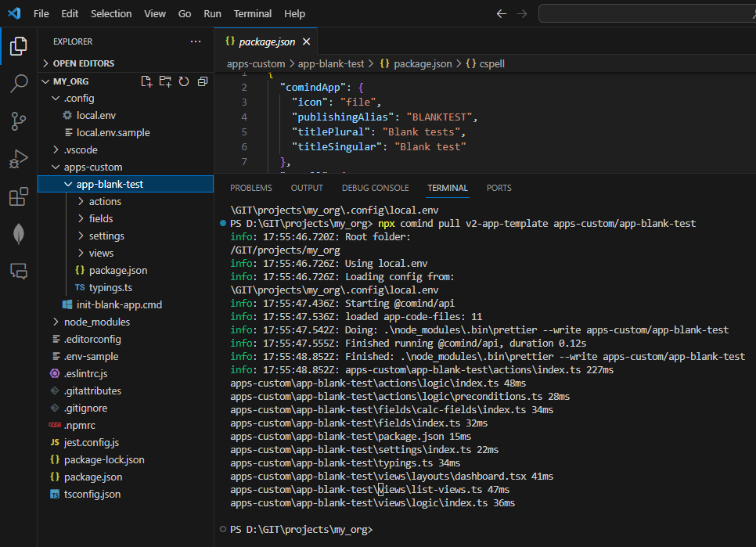Open the Terminal menu
The width and height of the screenshot is (756, 547).
pyautogui.click(x=253, y=13)
